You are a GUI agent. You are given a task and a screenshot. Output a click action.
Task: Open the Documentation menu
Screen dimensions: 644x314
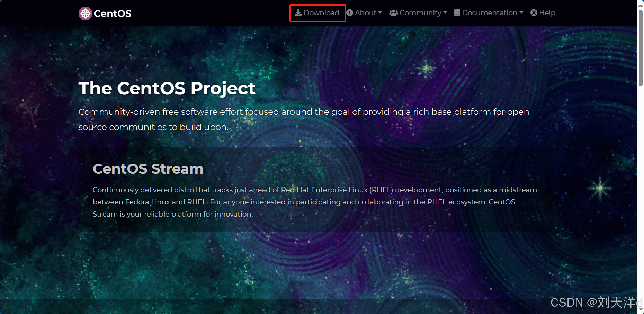489,13
